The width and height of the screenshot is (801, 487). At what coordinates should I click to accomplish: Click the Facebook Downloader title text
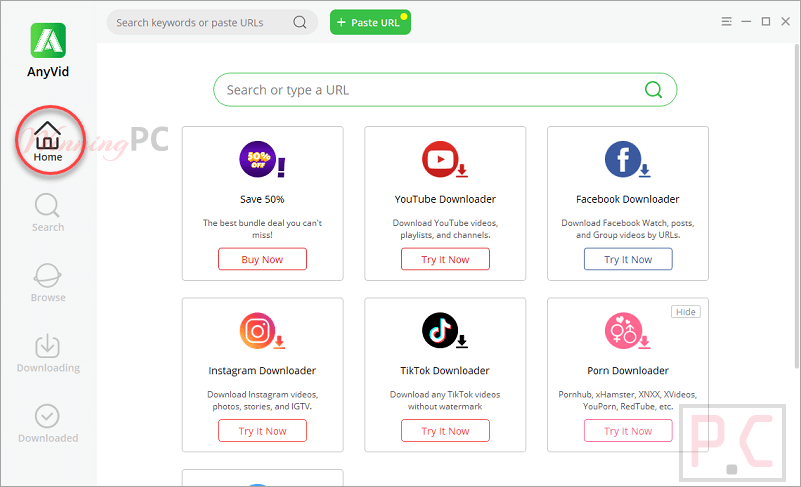[628, 199]
